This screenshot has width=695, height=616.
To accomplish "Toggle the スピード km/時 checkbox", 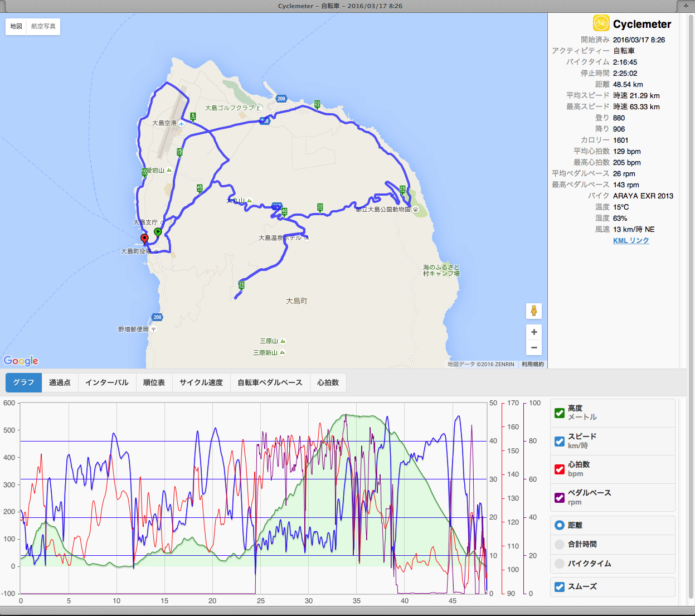I will click(x=560, y=441).
